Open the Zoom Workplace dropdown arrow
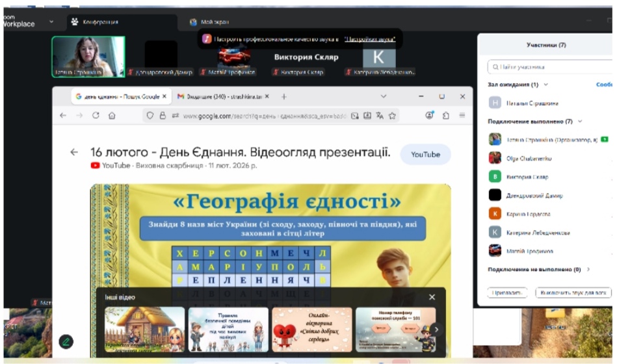Viewport: 617px width, 364px height. tap(51, 22)
